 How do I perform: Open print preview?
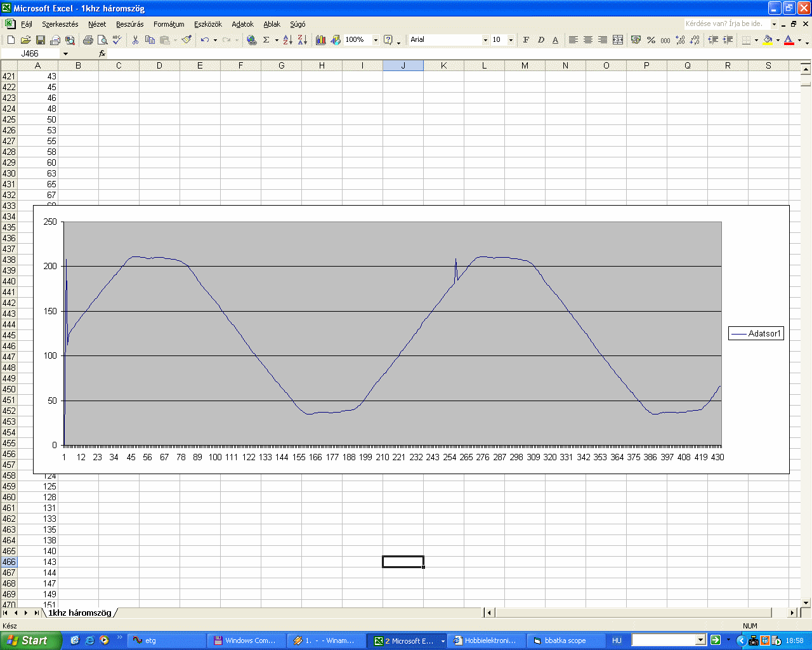(x=103, y=40)
